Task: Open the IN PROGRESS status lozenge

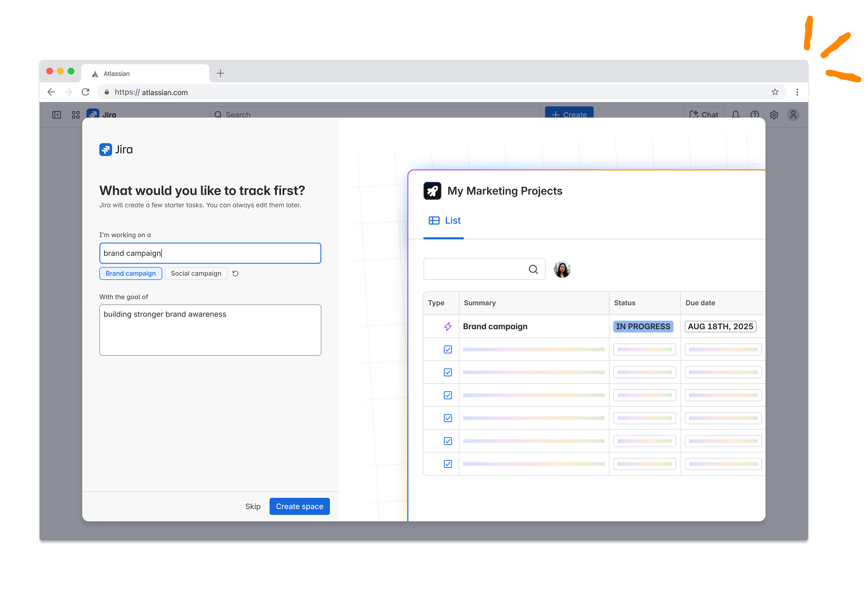Action: (x=643, y=327)
